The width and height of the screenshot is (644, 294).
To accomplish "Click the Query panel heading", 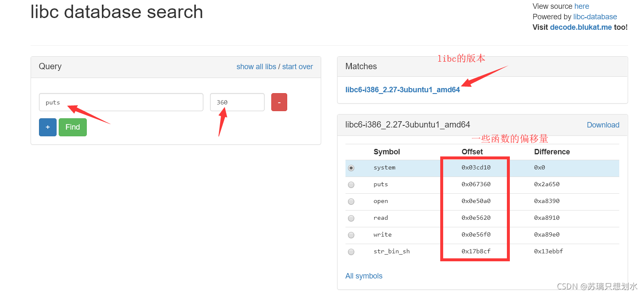I will [50, 66].
